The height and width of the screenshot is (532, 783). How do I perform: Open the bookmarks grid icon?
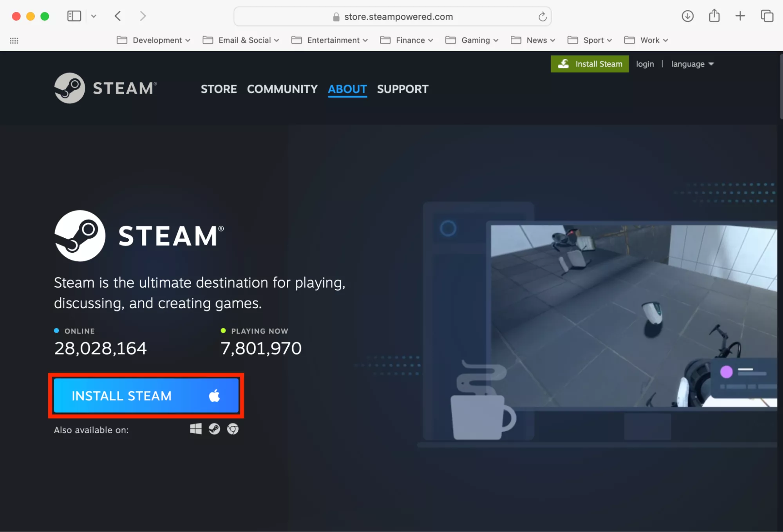pyautogui.click(x=14, y=40)
